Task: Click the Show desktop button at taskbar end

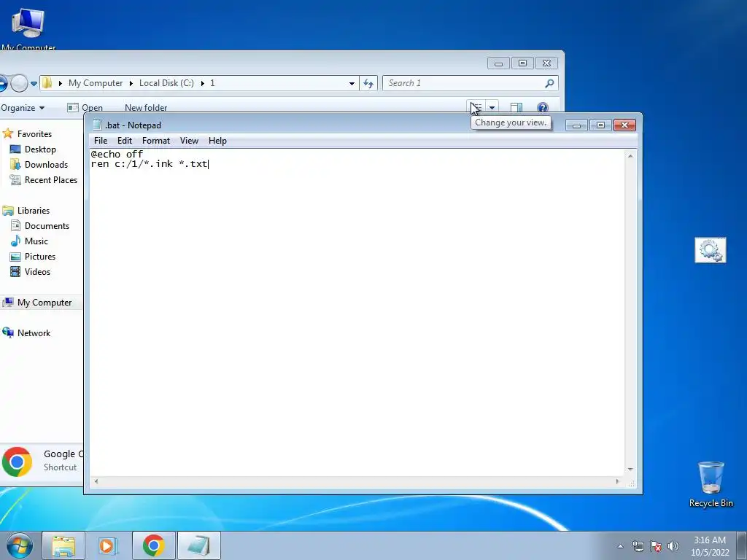Action: tap(742, 545)
